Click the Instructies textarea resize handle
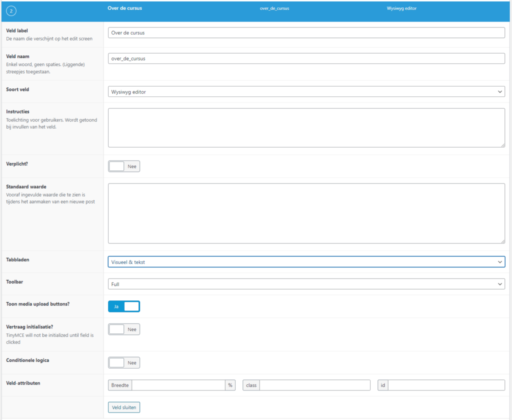Image resolution: width=512 pixels, height=420 pixels. click(503, 145)
